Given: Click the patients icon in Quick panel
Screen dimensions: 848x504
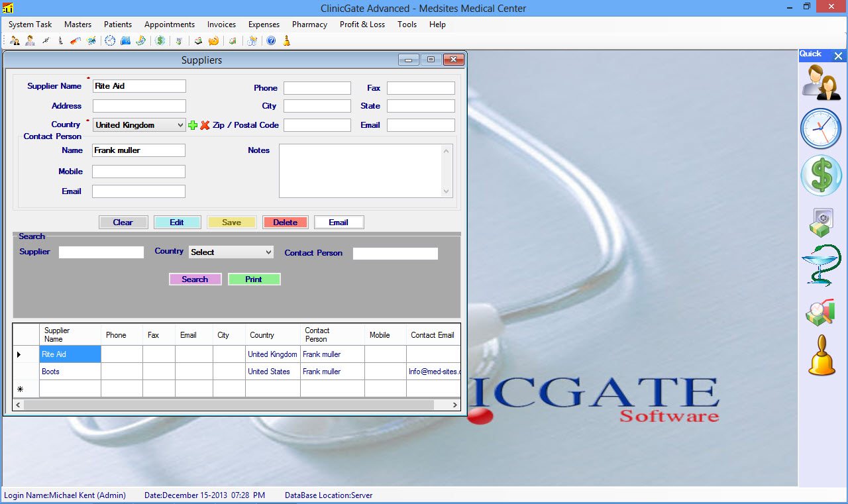Looking at the screenshot, I should point(821,82).
